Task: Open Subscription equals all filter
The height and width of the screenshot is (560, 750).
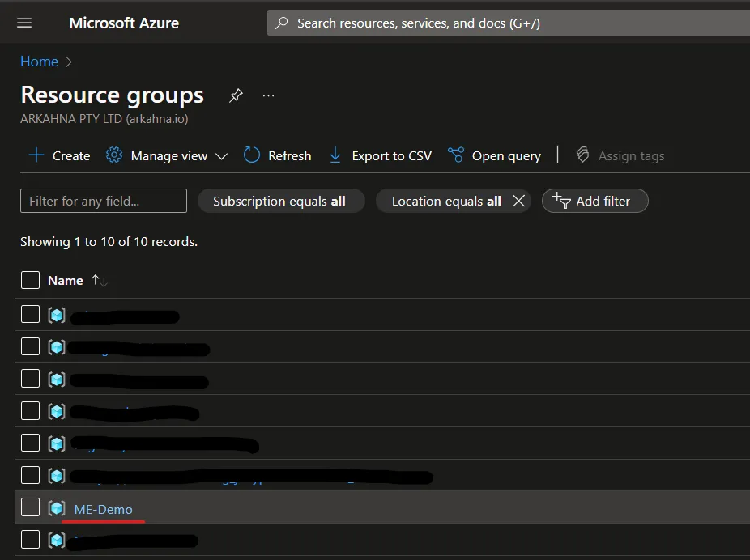Action: (x=281, y=201)
